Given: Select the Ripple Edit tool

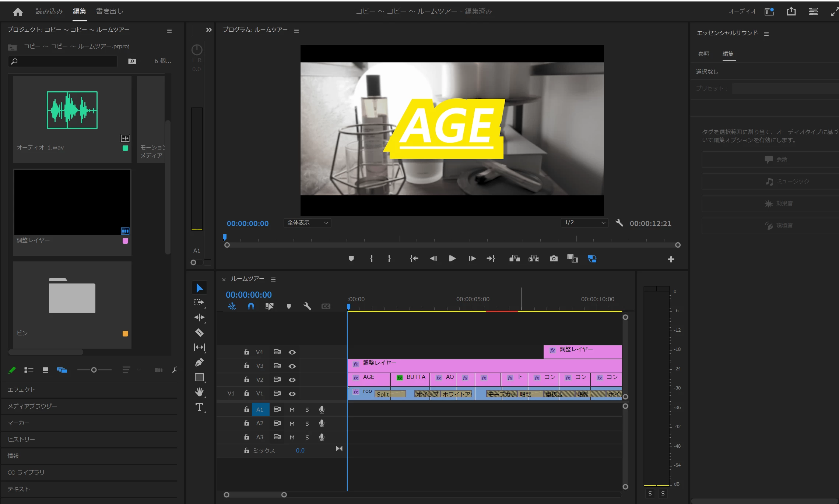Looking at the screenshot, I should [x=199, y=317].
